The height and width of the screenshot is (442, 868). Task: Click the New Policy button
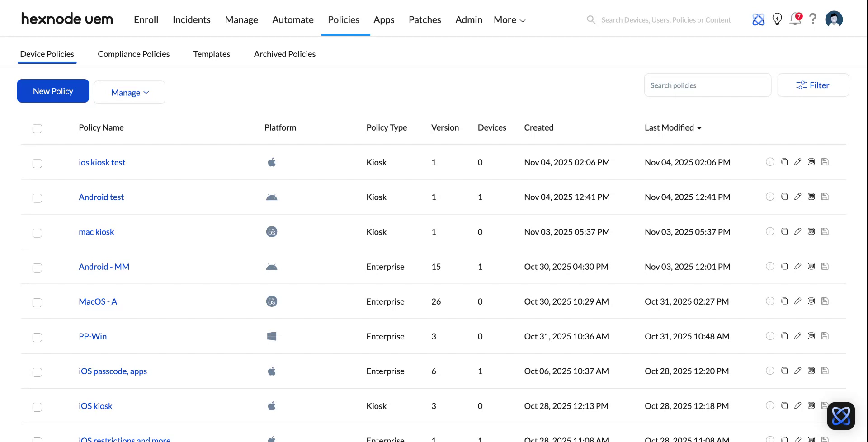[x=52, y=91]
